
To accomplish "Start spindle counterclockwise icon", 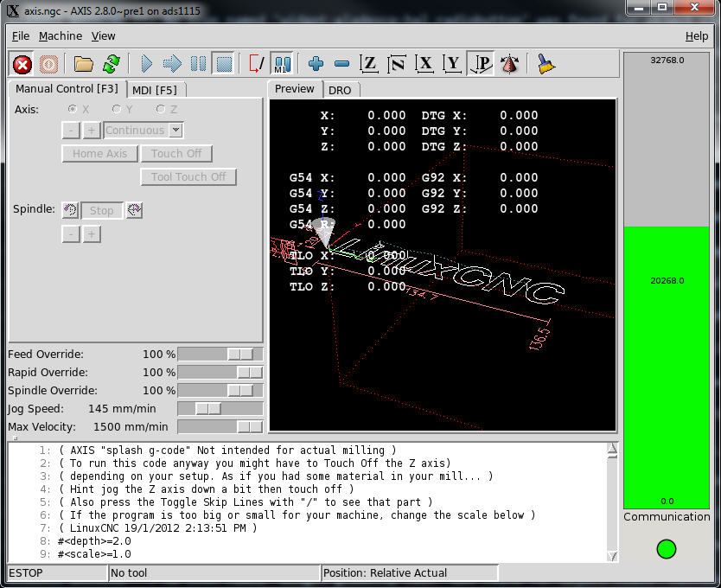I will click(70, 210).
